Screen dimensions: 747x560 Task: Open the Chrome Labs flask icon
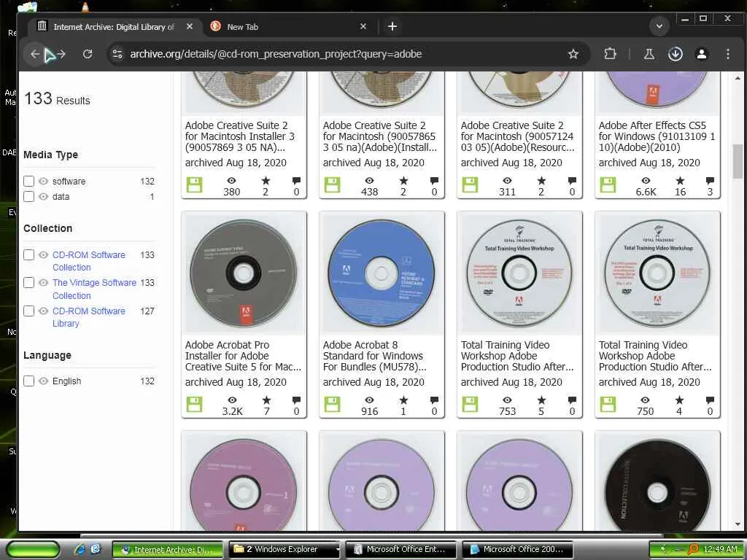point(649,54)
